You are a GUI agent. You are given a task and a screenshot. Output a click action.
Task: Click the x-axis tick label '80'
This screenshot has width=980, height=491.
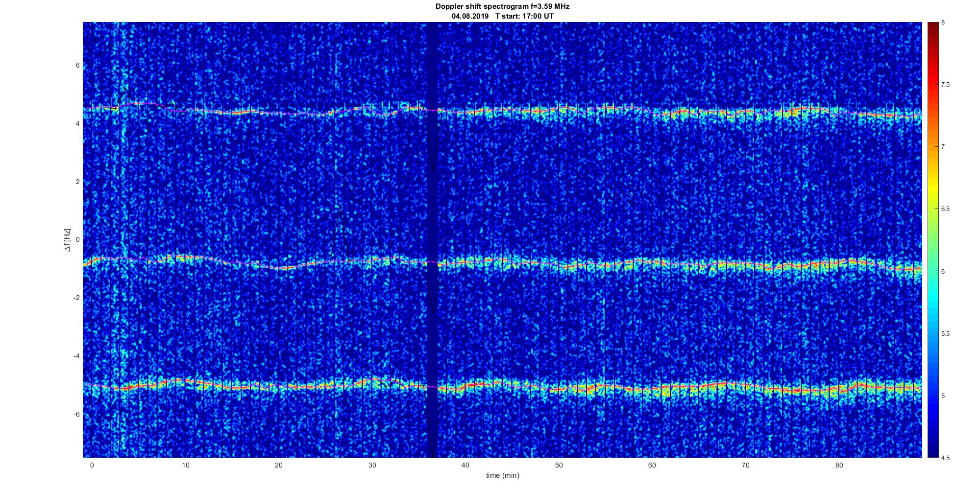coord(839,465)
